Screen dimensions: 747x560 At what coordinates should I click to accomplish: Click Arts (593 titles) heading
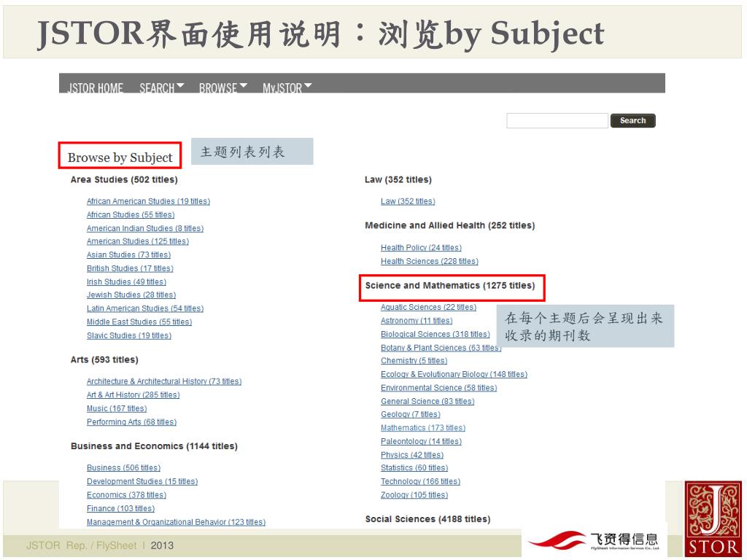pos(104,359)
